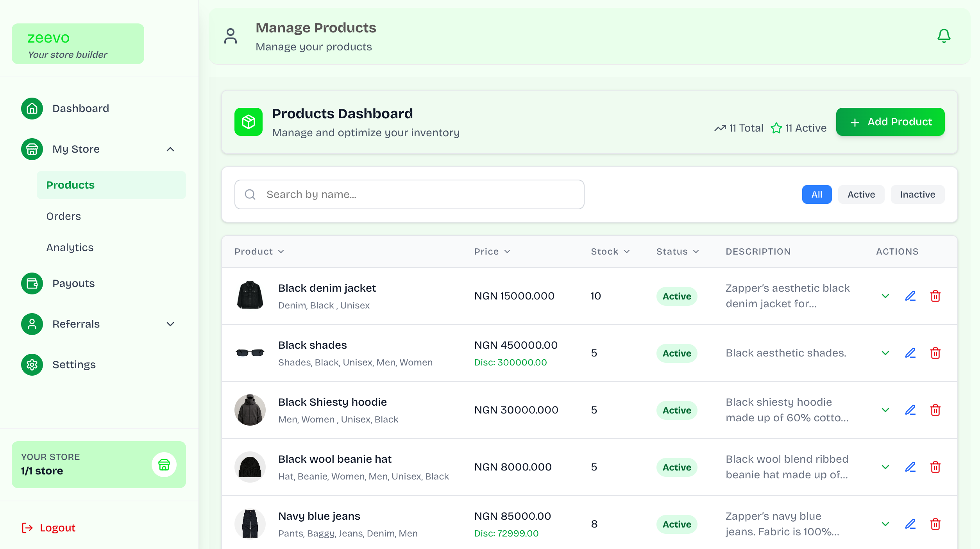The height and width of the screenshot is (549, 980).
Task: Click the My Store storefront icon
Action: click(32, 149)
